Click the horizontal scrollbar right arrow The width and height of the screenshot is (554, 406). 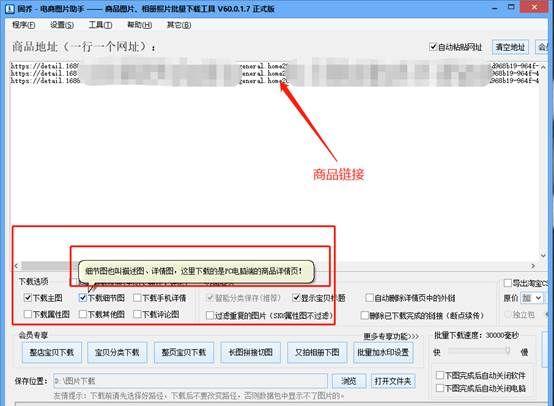(x=533, y=266)
